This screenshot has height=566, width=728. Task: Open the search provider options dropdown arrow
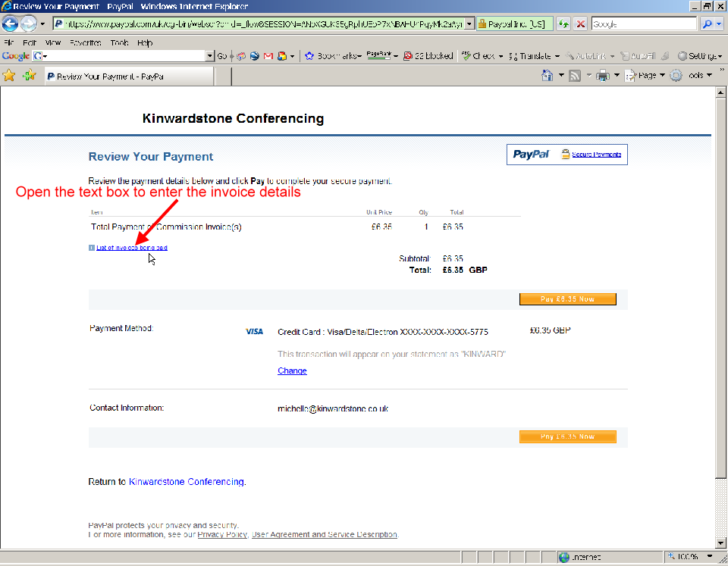719,23
